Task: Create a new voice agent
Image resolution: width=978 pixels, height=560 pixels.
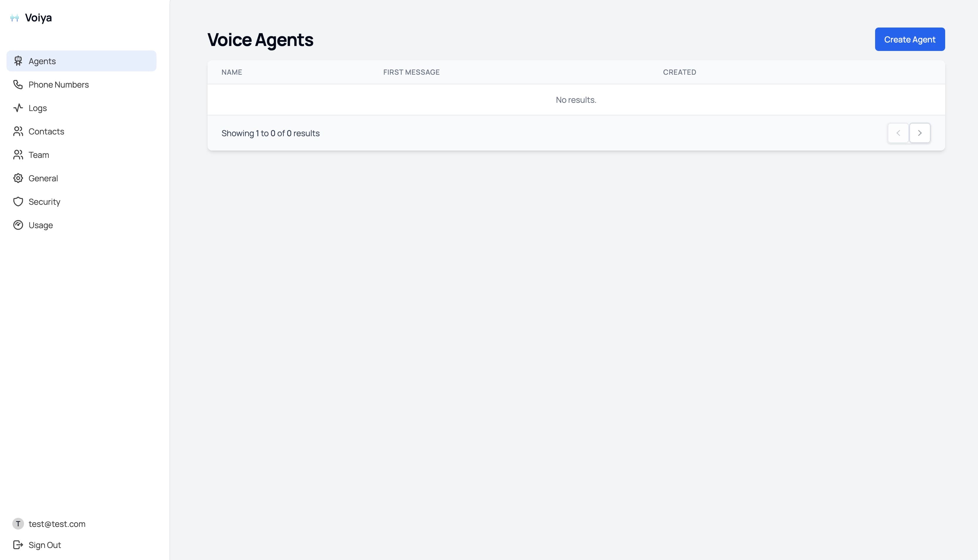Action: (909, 39)
